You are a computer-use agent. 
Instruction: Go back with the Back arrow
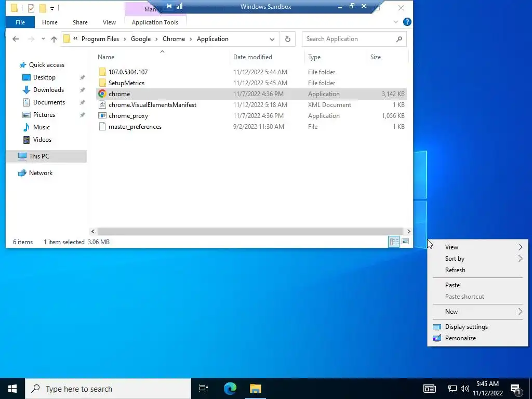click(x=16, y=39)
